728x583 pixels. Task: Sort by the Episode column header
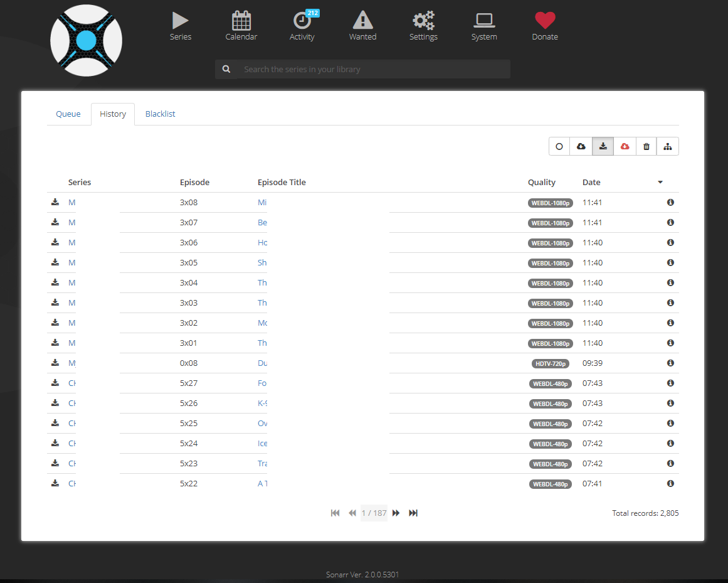(194, 182)
